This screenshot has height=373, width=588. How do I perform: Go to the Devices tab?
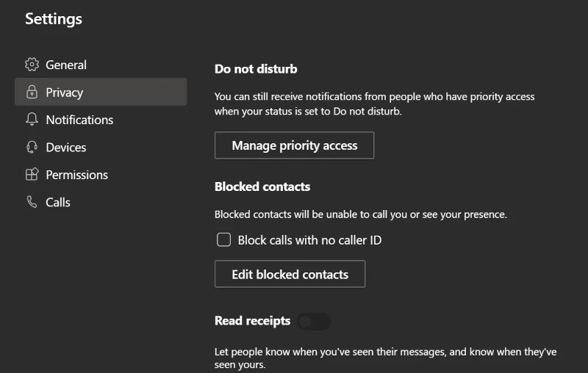pos(101,147)
